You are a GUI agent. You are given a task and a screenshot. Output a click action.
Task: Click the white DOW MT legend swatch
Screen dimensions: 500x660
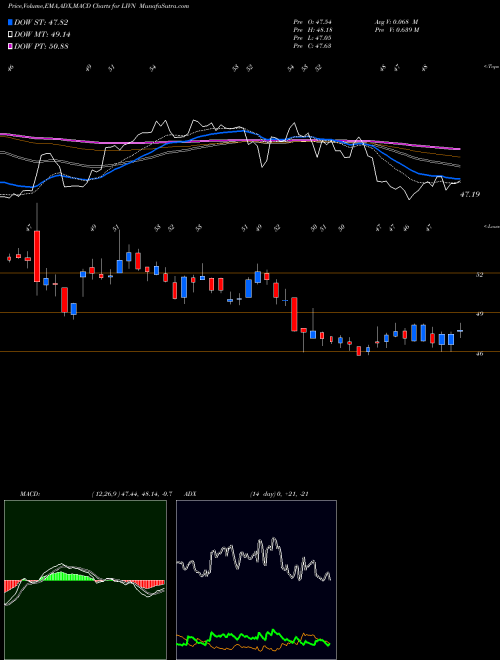[x=10, y=35]
